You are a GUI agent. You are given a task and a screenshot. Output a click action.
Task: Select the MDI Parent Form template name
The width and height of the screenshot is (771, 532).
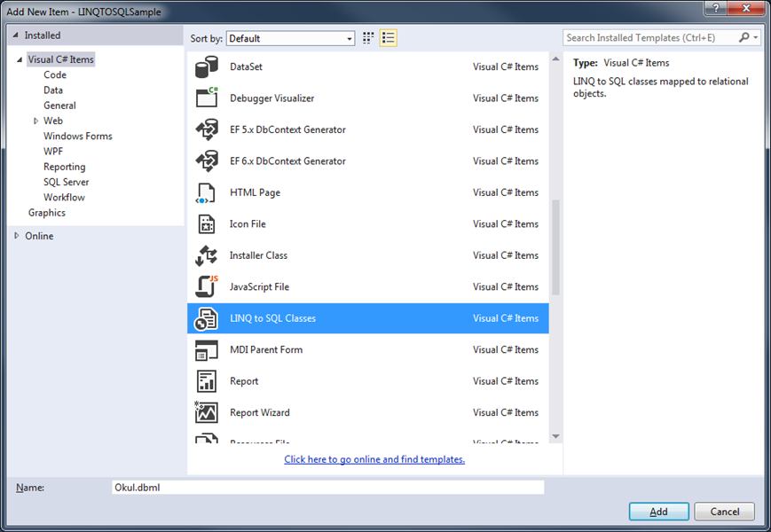(x=266, y=349)
